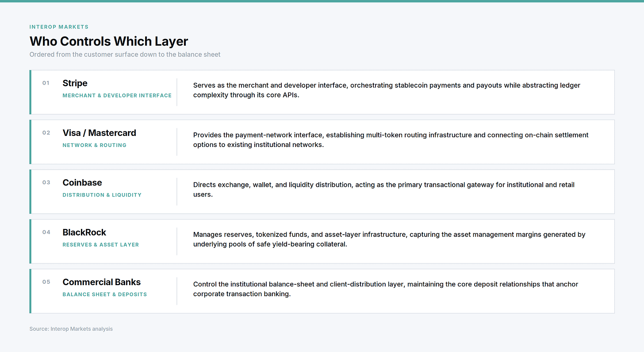Click the description starting "Manages reserves, tokenized funds"
The width and height of the screenshot is (644, 352).
(x=389, y=239)
